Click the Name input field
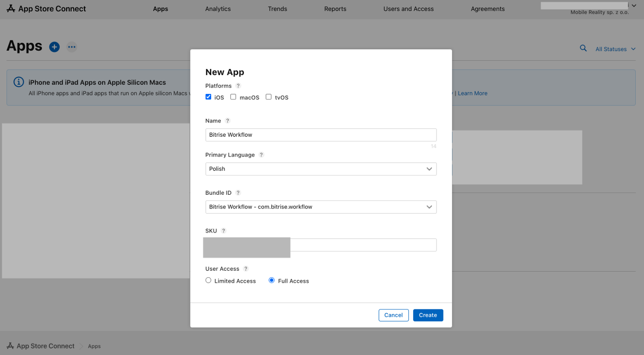 [321, 135]
